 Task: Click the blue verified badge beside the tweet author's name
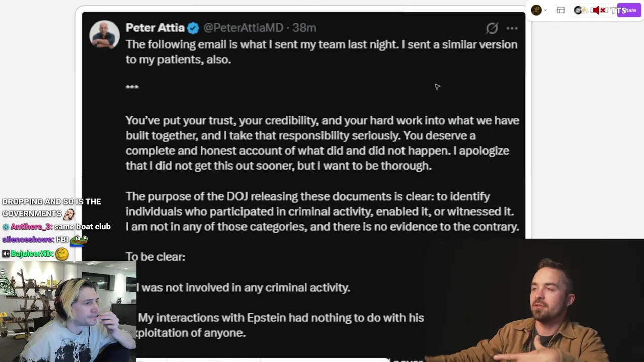pos(193,28)
